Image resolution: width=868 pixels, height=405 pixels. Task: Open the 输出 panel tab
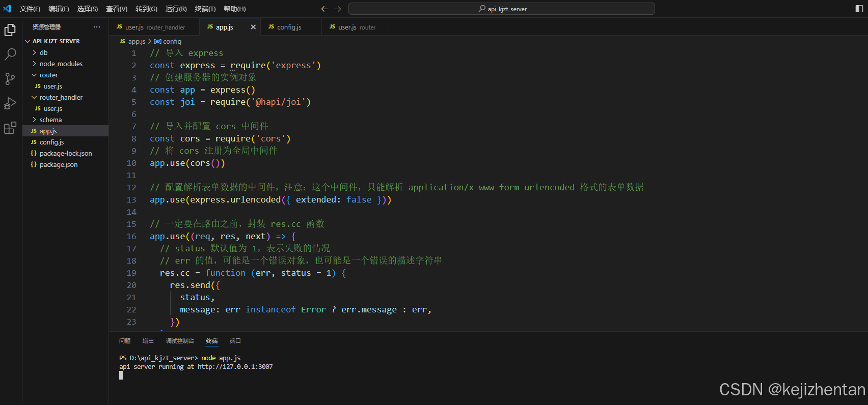[148, 341]
